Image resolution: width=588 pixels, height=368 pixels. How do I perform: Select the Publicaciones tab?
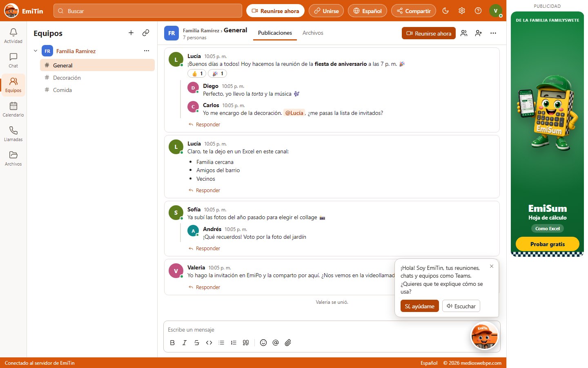coord(275,33)
